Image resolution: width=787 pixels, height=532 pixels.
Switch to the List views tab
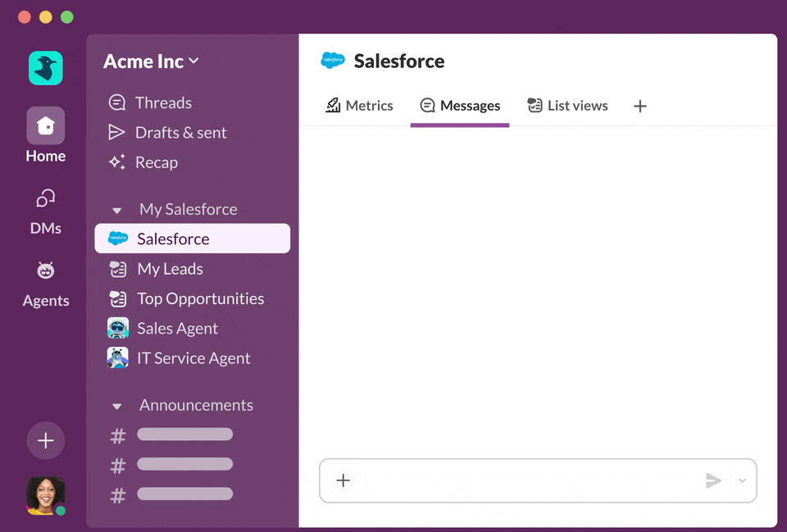point(567,106)
